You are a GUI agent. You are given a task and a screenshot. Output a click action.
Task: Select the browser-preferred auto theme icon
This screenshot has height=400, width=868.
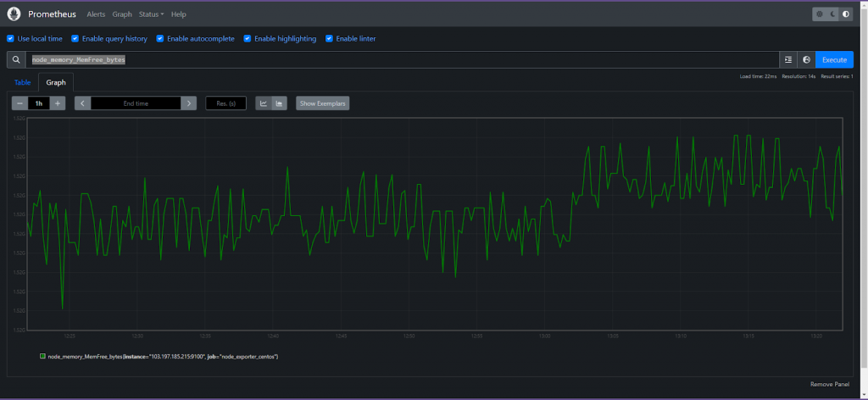[845, 14]
